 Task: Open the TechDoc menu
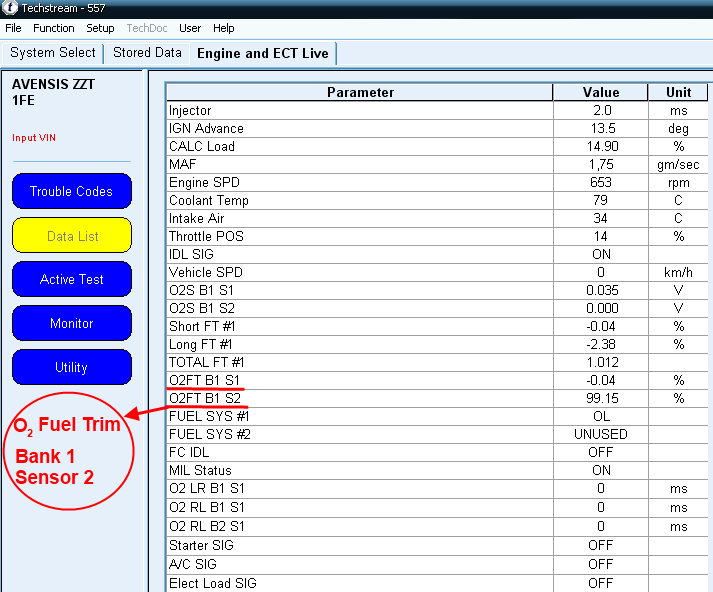146,28
